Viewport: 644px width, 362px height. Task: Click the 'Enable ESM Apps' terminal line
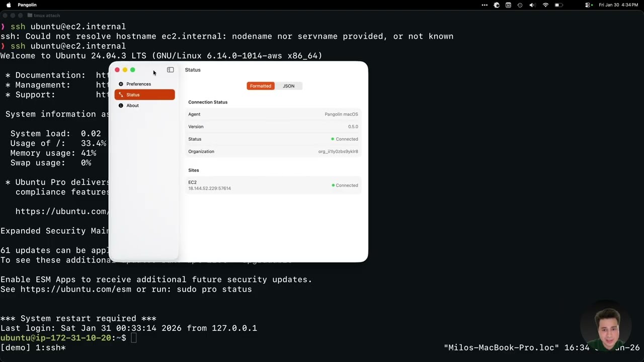coord(156,280)
